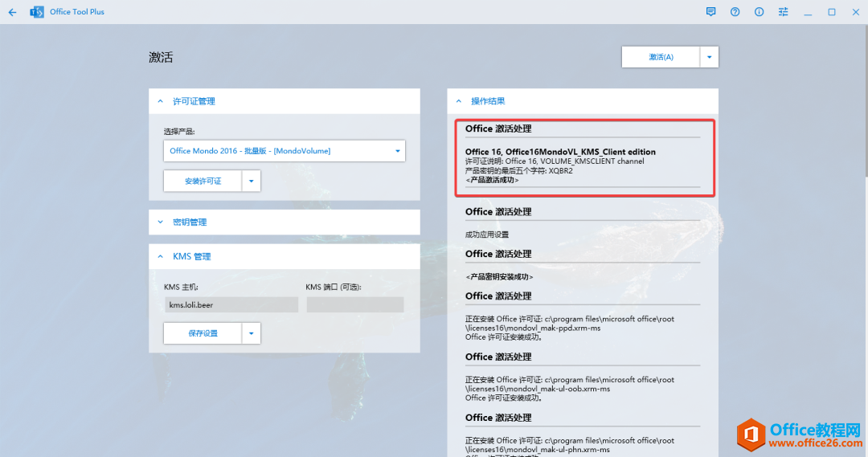This screenshot has height=457, width=868.
Task: Open the feedback chat icon
Action: coord(710,11)
